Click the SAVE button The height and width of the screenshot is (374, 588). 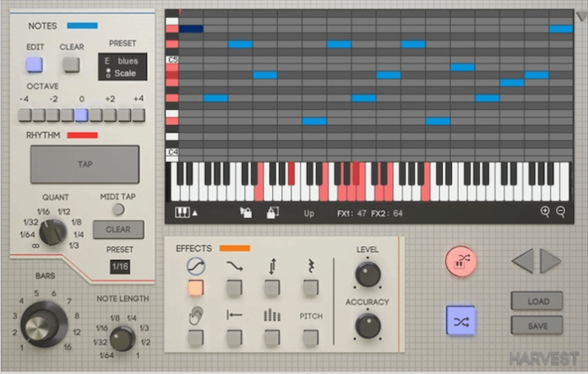pyautogui.click(x=537, y=325)
